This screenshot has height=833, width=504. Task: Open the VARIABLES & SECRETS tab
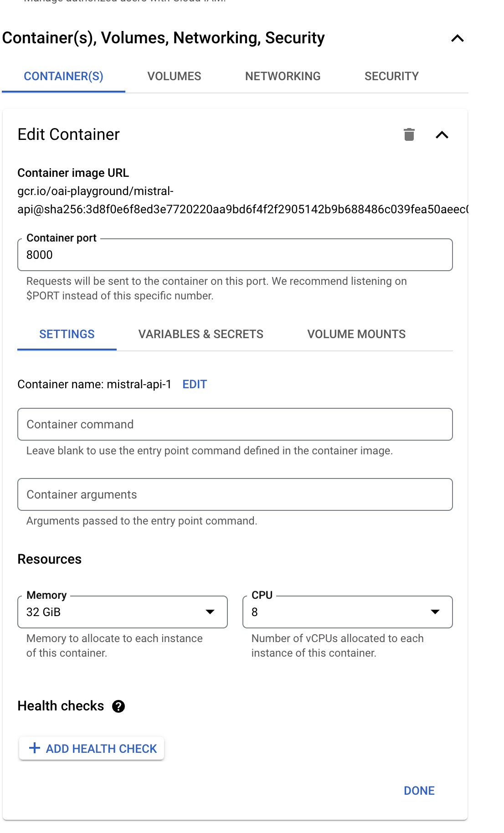201,334
